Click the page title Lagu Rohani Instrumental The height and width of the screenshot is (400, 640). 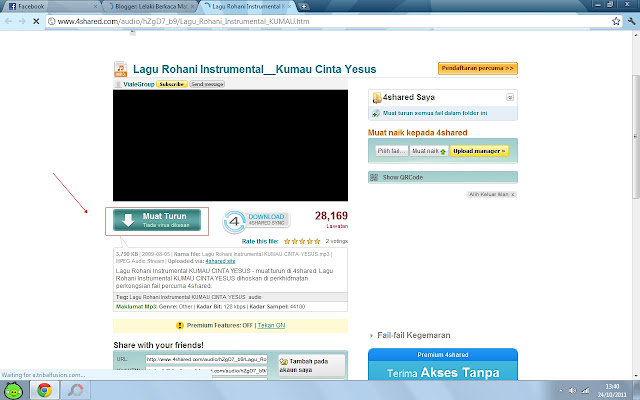click(x=254, y=69)
